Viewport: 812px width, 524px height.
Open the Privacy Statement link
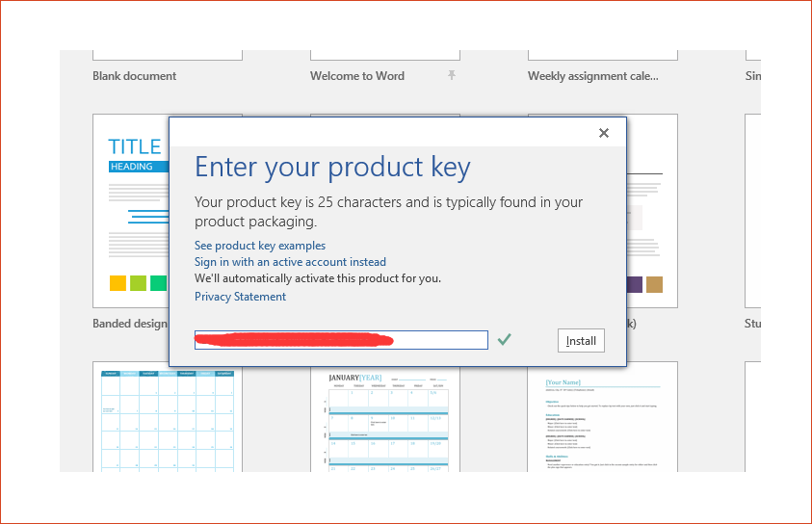click(240, 297)
